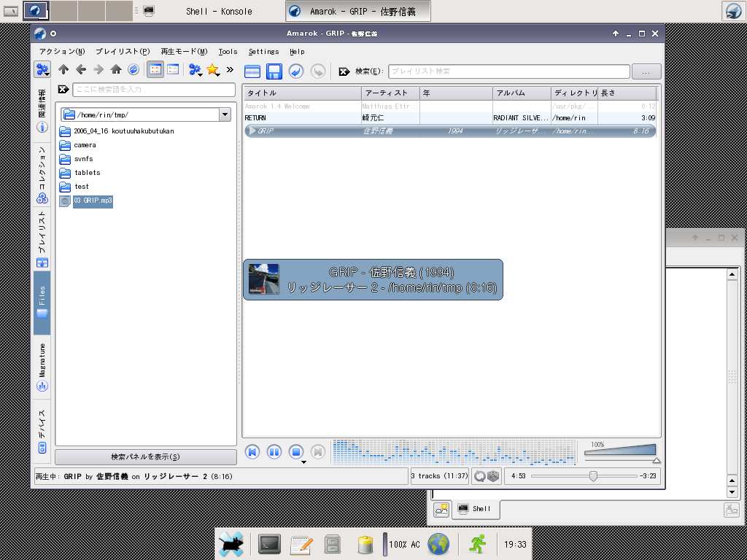Skip to the previous track
747x560 pixels.
pos(252,451)
